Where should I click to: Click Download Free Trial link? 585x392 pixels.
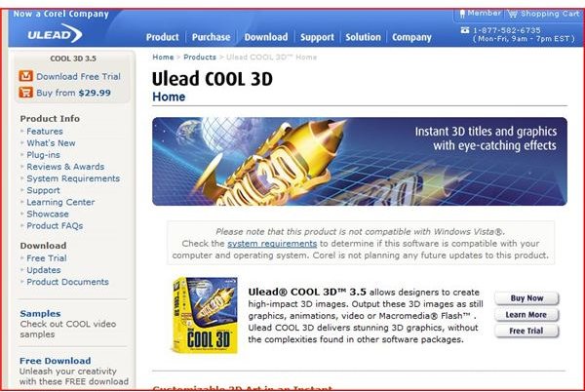tap(78, 76)
